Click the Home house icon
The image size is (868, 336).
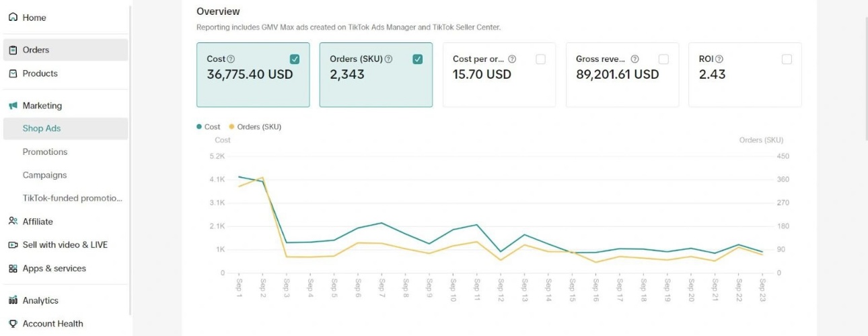coord(13,18)
